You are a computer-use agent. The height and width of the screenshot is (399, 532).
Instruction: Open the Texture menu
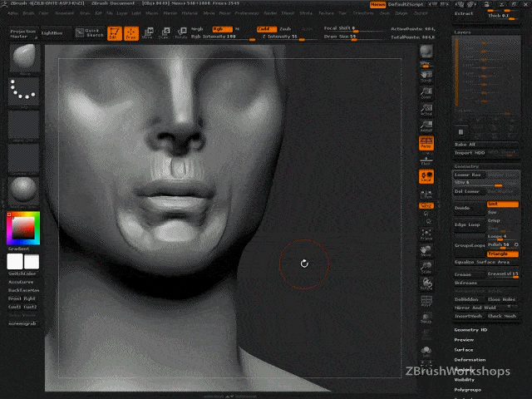[x=326, y=13]
